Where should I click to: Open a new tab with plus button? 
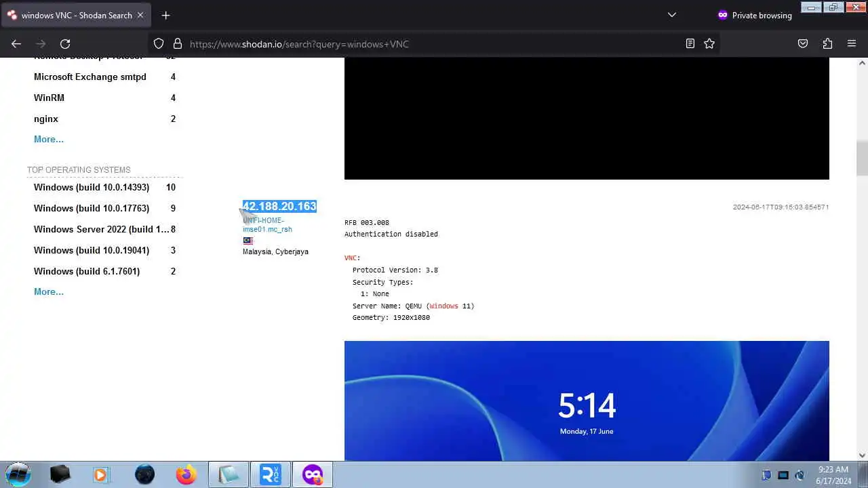pyautogui.click(x=165, y=15)
